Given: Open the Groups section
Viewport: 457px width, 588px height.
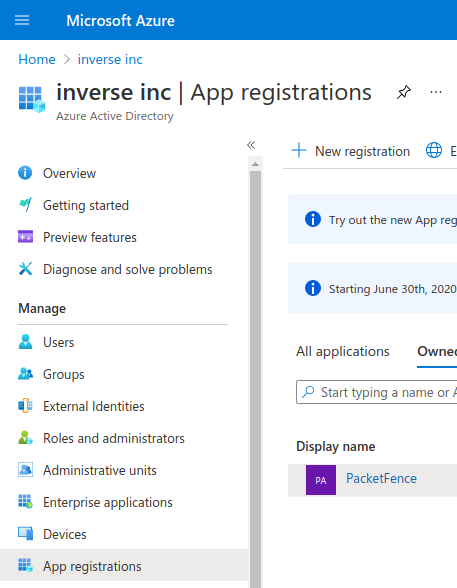Looking at the screenshot, I should [64, 375].
